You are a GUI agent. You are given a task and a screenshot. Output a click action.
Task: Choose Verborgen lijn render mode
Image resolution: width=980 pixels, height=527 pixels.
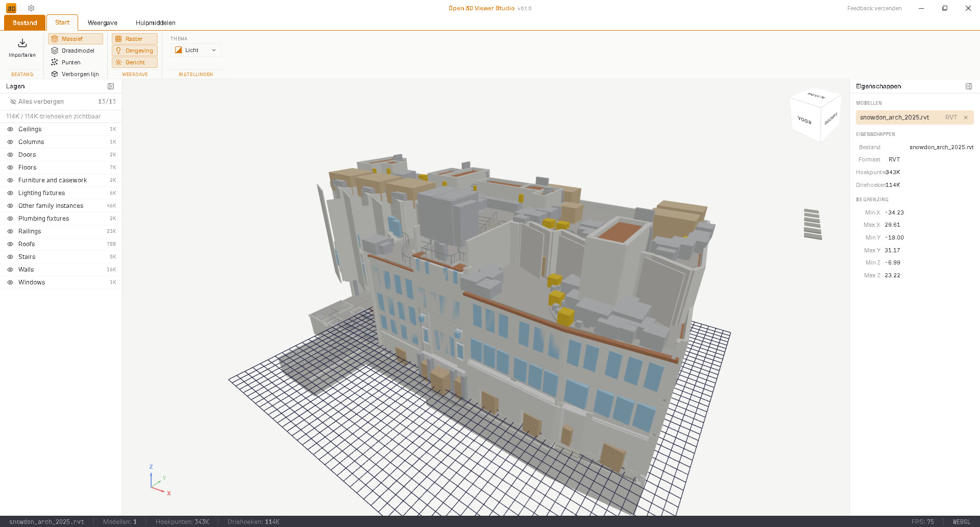pos(76,74)
